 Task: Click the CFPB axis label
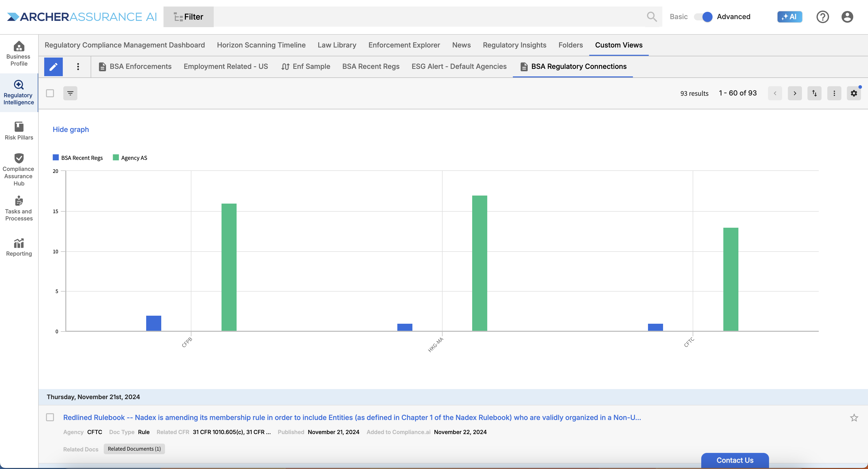point(187,342)
